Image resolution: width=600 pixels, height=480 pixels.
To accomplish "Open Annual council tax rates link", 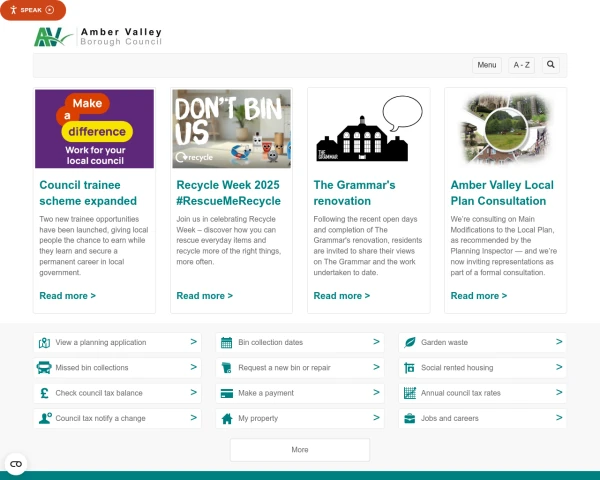I will coord(459,393).
